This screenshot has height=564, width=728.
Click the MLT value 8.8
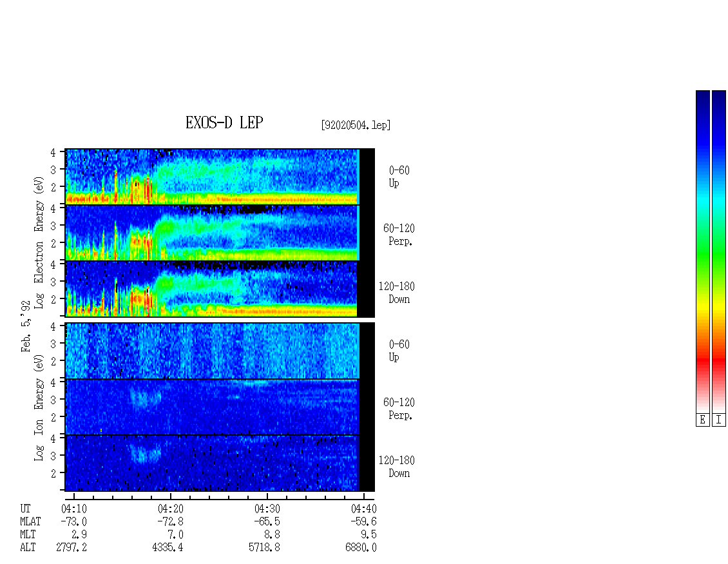[272, 535]
